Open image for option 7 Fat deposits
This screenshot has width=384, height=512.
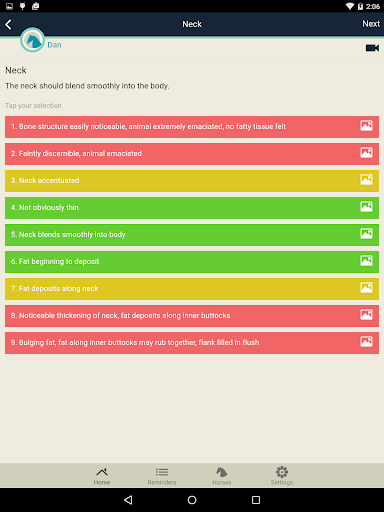366,288
